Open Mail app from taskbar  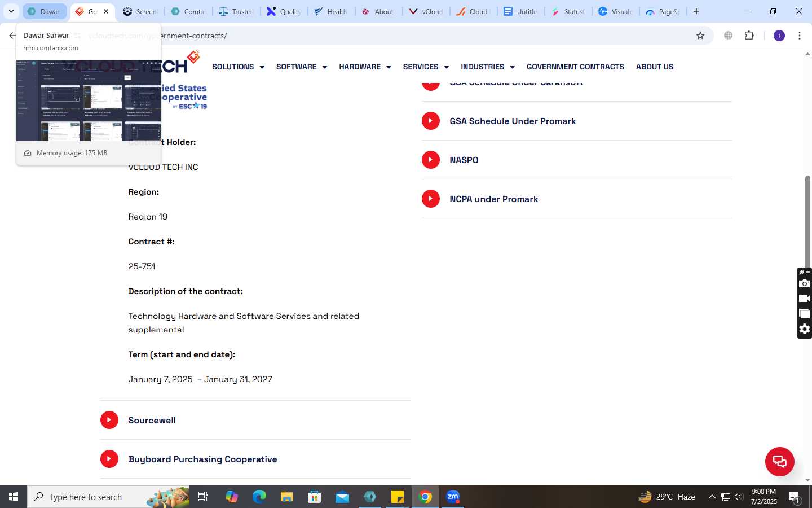point(342,497)
